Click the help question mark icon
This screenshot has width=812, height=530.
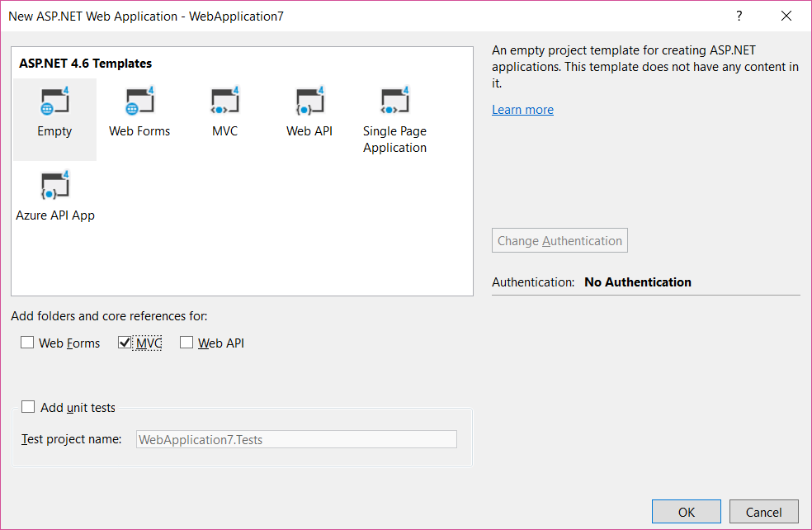pos(739,16)
